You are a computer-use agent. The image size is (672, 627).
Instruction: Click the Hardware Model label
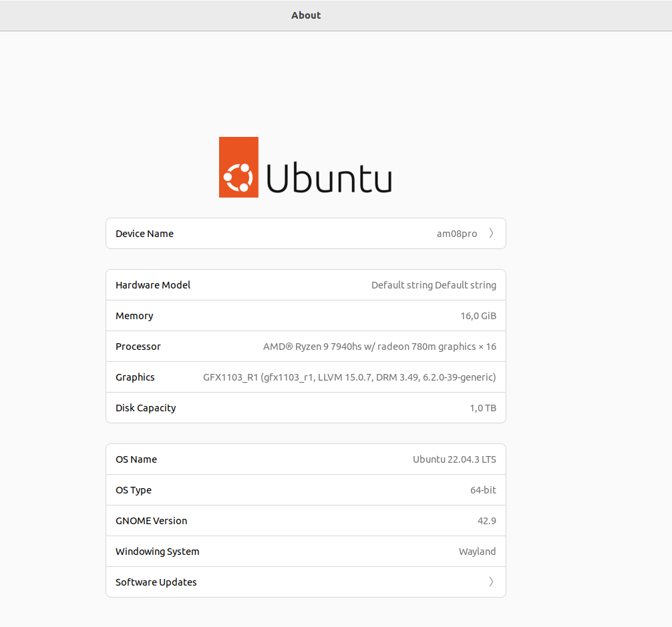[153, 285]
